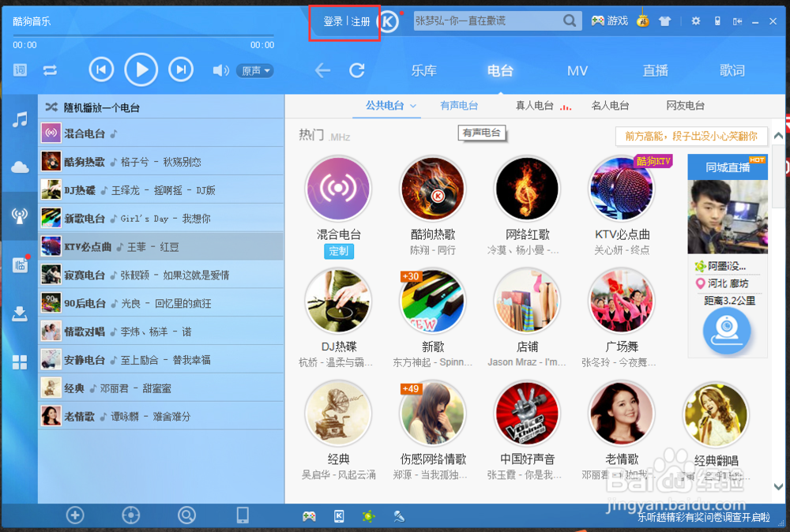Click the bottom bar search list icon

coord(186,515)
